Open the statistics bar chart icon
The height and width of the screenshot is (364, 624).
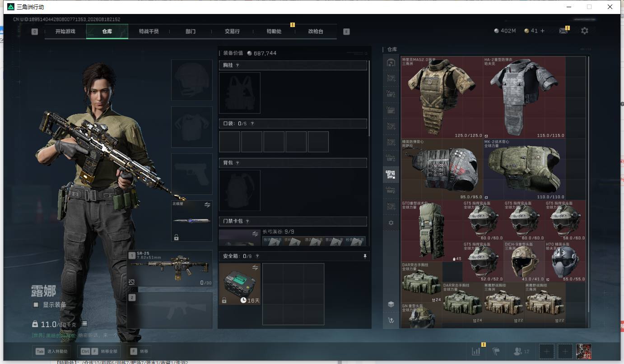click(x=476, y=351)
